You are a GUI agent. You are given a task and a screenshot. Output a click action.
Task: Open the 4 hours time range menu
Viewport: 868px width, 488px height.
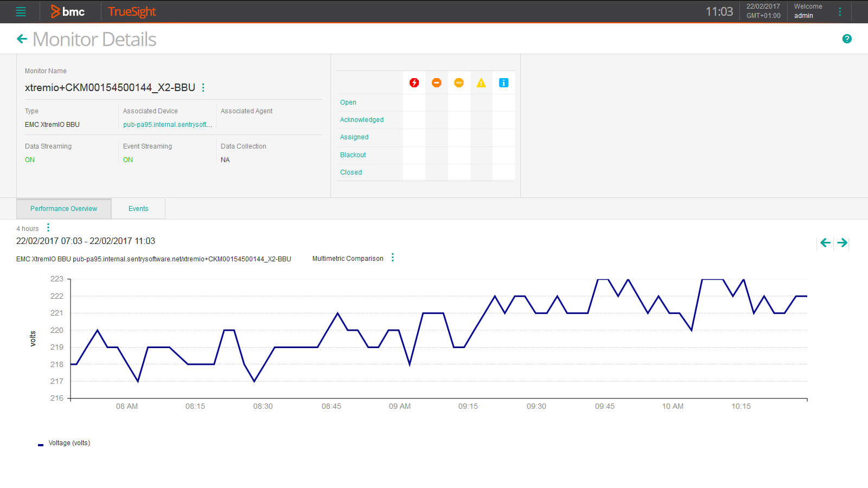(x=48, y=228)
